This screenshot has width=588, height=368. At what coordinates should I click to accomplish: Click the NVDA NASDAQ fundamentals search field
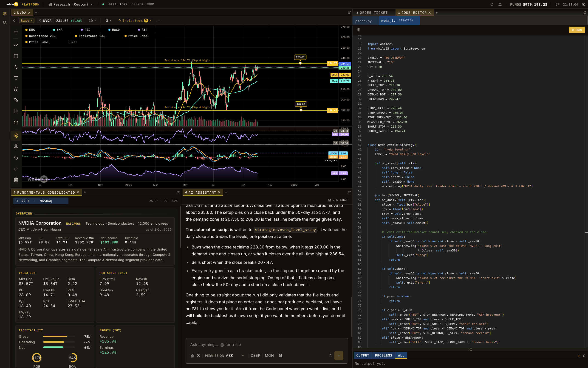pyautogui.click(x=41, y=201)
